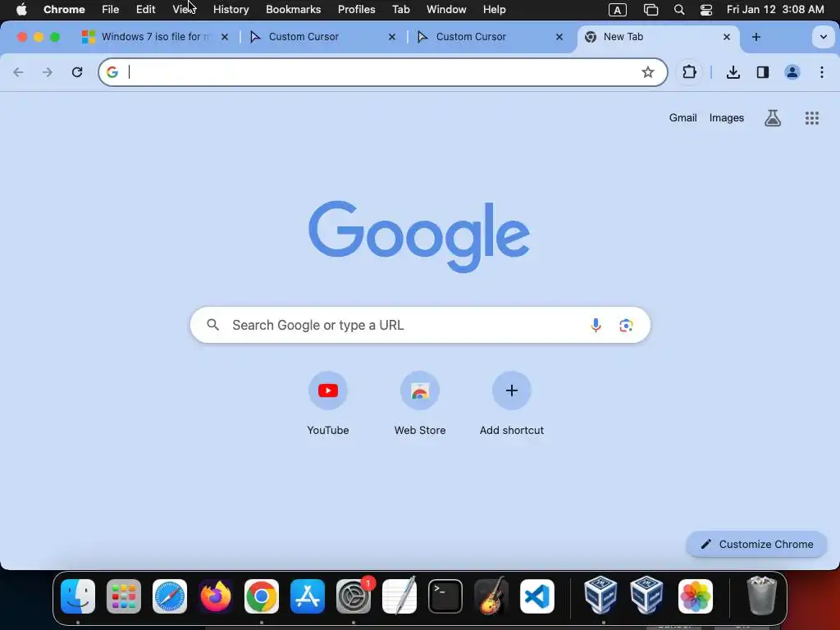Search by image with the Lens icon

pos(626,325)
